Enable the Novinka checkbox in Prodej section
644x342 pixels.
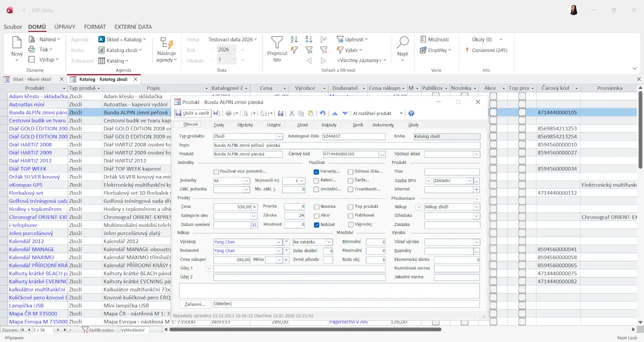[x=316, y=207]
